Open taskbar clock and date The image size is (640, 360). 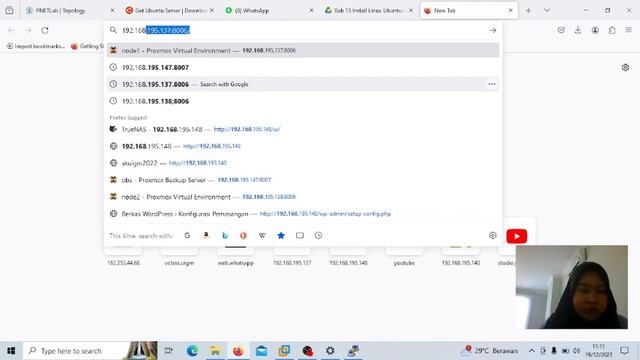click(x=598, y=351)
